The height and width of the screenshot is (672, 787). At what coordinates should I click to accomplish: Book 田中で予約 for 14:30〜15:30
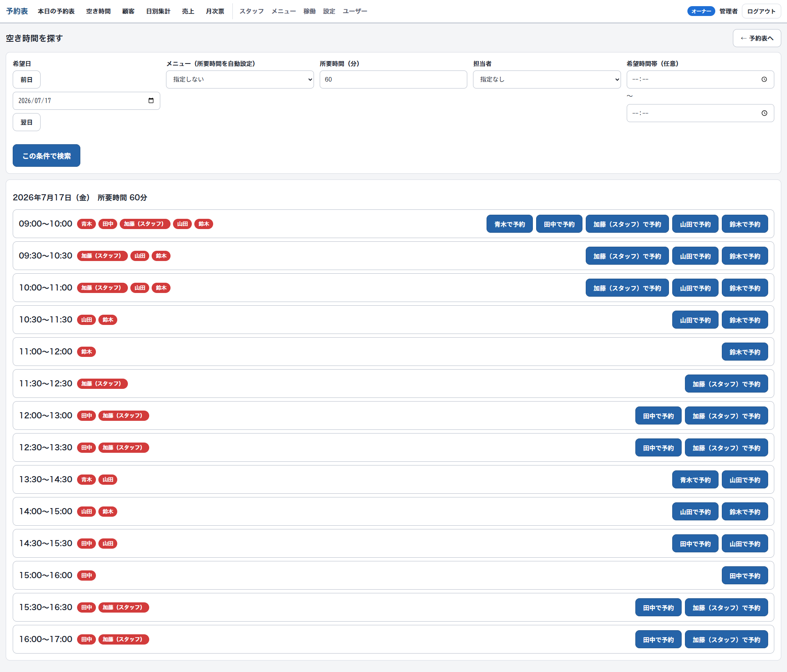[x=695, y=543]
